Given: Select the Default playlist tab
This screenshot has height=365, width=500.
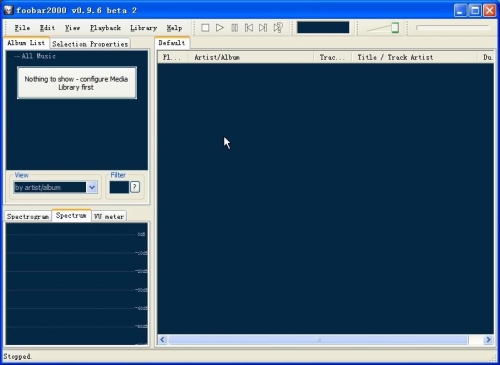Looking at the screenshot, I should [x=172, y=43].
